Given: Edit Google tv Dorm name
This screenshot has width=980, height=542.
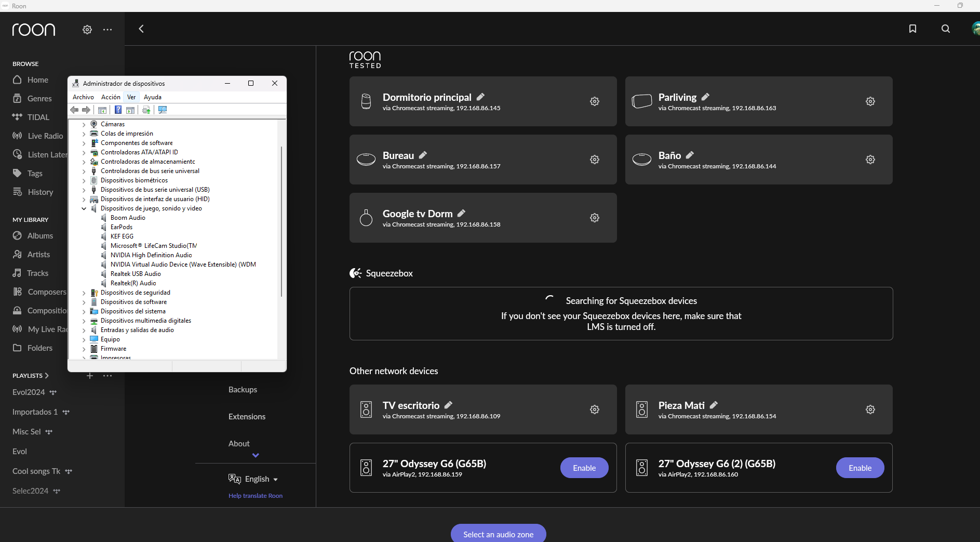Looking at the screenshot, I should 461,213.
